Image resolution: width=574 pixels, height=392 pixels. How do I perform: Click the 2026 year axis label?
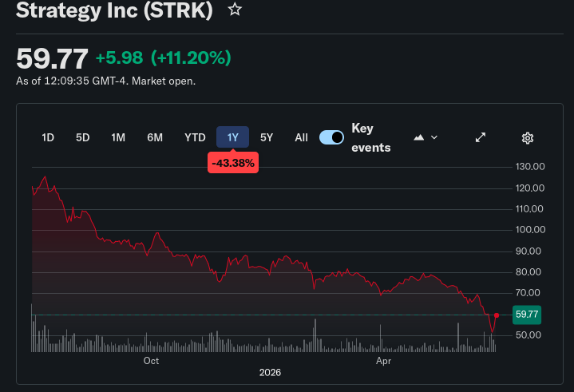(x=270, y=373)
